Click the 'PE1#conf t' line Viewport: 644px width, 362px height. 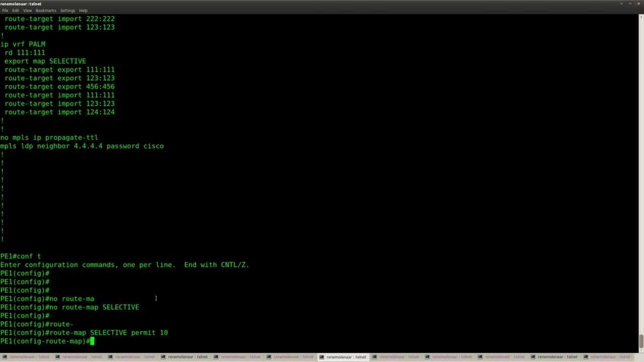click(x=21, y=256)
